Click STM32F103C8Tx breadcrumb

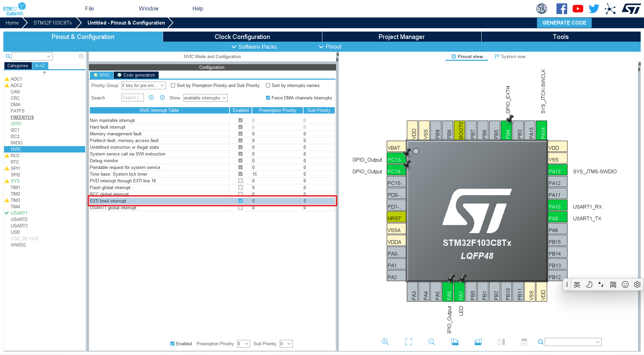[x=53, y=23]
